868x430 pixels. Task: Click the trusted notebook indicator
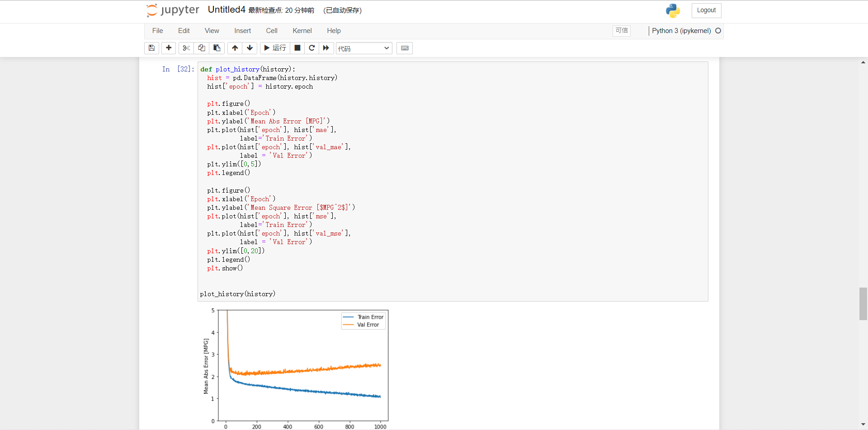[622, 30]
